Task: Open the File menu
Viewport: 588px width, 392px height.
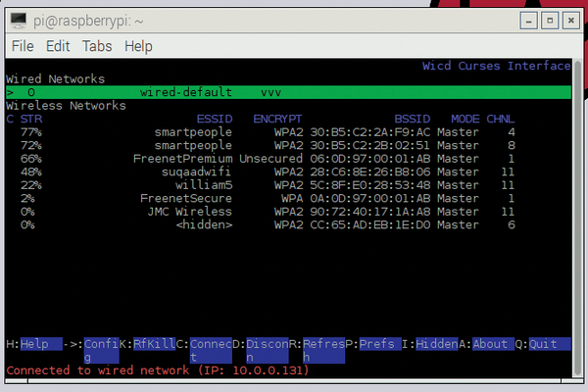Action: pyautogui.click(x=23, y=46)
